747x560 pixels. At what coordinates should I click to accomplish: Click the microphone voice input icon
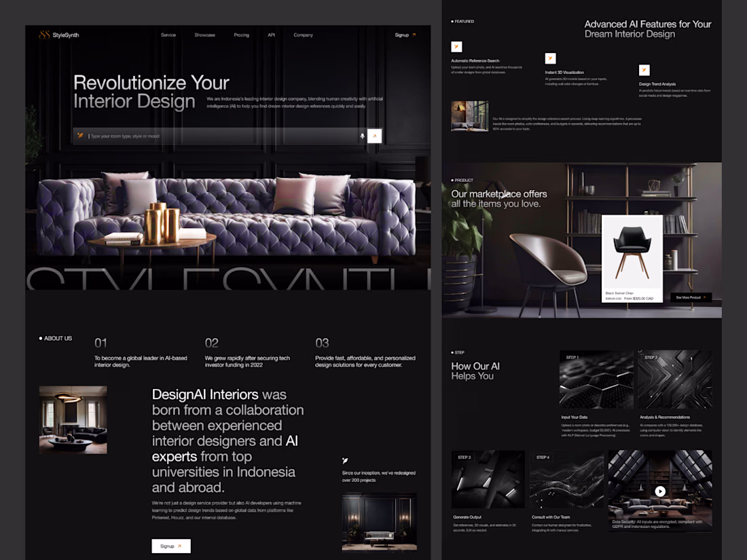click(x=363, y=136)
